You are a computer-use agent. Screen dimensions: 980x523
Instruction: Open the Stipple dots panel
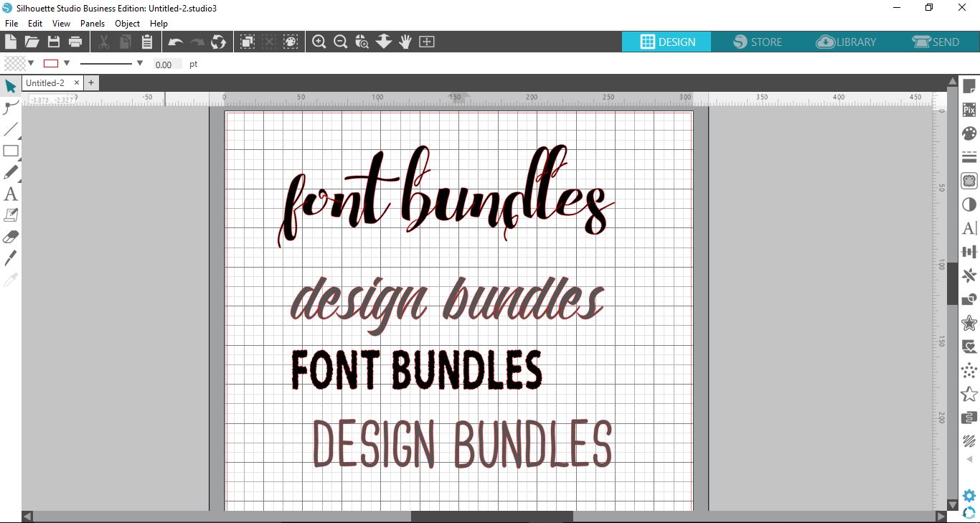pyautogui.click(x=969, y=370)
